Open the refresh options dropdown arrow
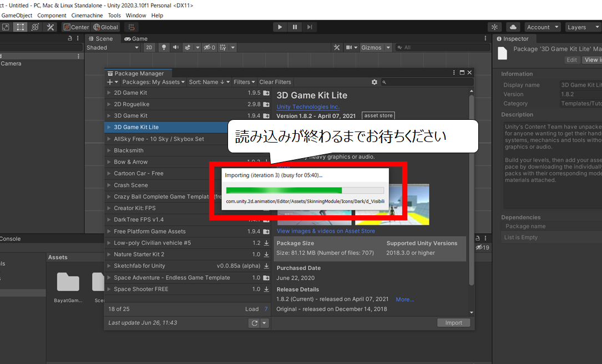This screenshot has height=364, width=602. point(264,323)
